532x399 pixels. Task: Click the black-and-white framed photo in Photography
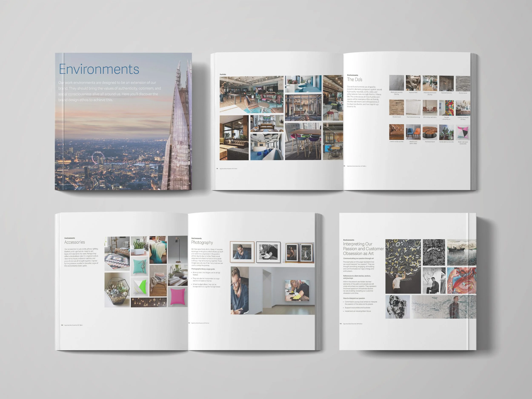[268, 252]
